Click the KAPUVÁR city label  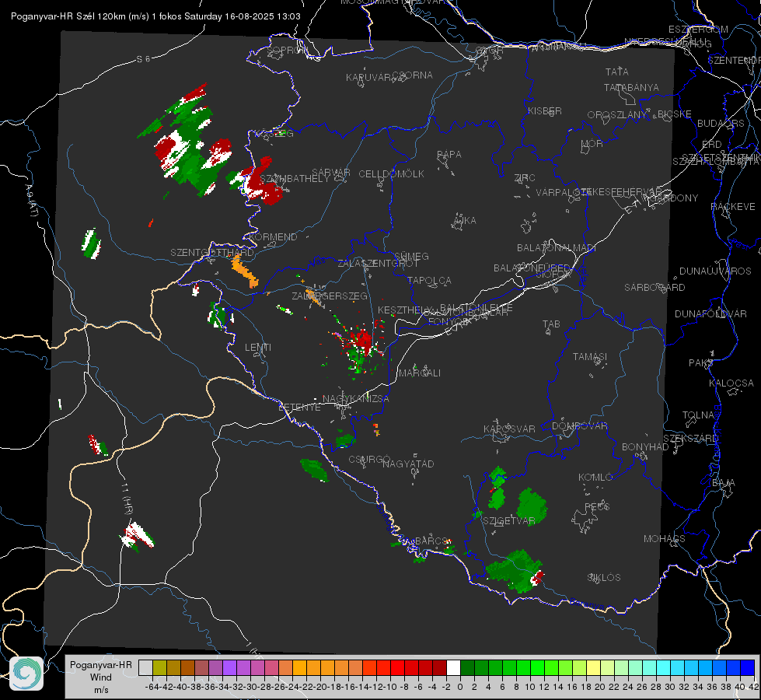pos(369,78)
